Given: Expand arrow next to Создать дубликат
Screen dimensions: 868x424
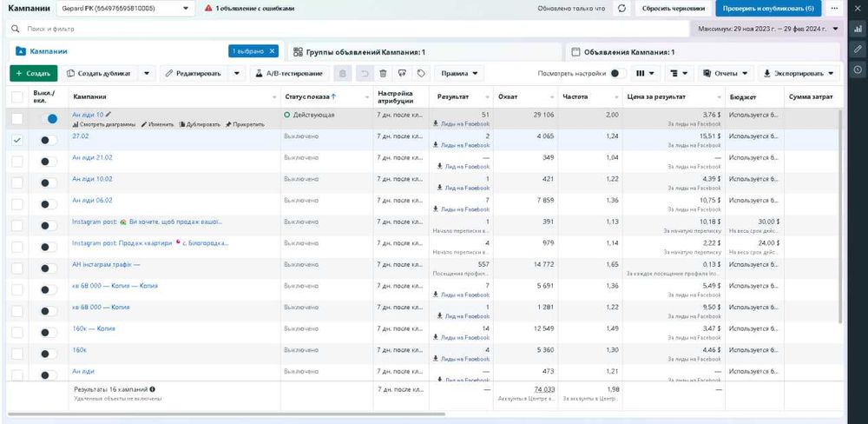Looking at the screenshot, I should click(147, 73).
